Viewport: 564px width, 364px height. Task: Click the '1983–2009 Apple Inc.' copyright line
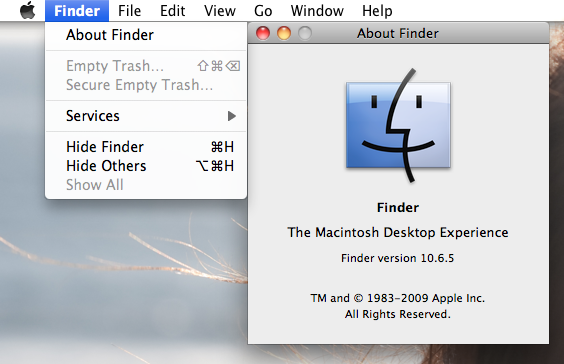pyautogui.click(x=398, y=298)
